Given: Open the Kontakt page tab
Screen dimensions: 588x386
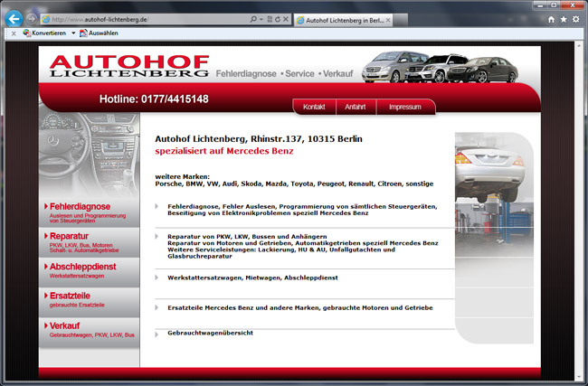Looking at the screenshot, I should click(314, 107).
